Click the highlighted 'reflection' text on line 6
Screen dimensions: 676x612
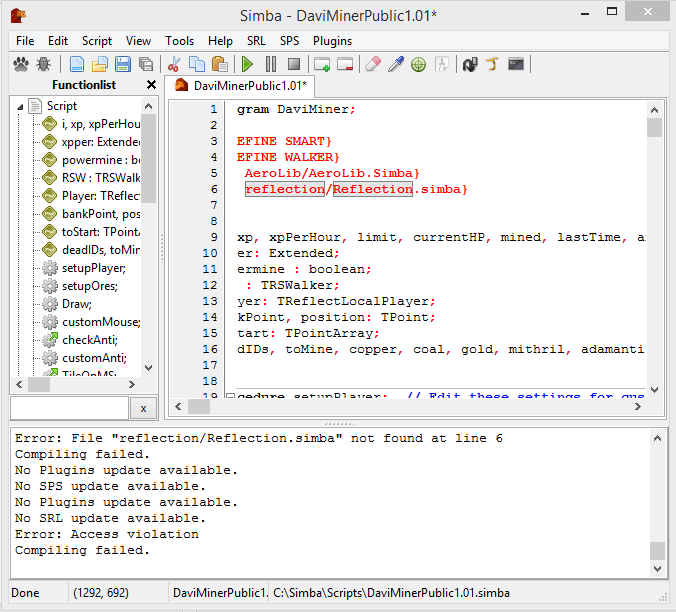[x=285, y=189]
